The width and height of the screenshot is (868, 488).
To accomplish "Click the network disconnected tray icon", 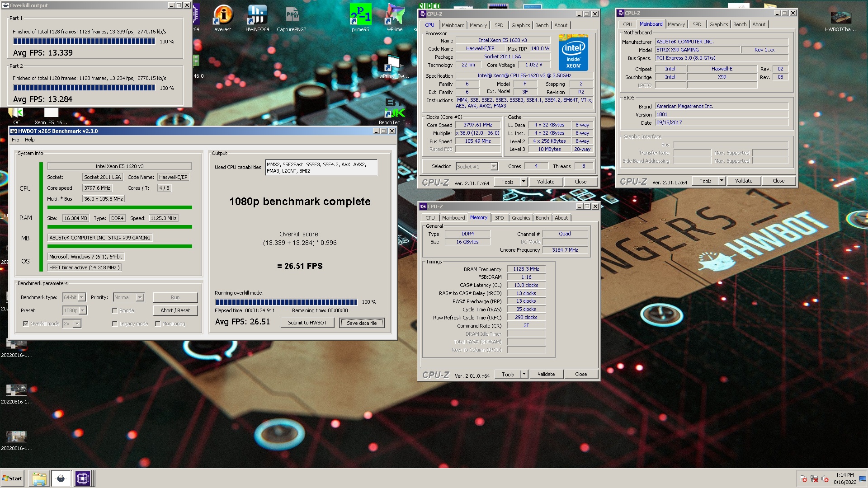I will 814,479.
